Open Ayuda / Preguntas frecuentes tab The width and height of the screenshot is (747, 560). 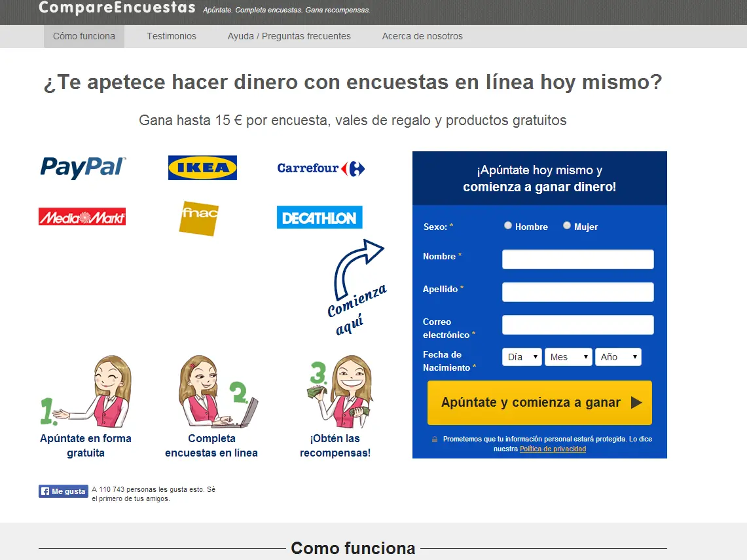(289, 36)
